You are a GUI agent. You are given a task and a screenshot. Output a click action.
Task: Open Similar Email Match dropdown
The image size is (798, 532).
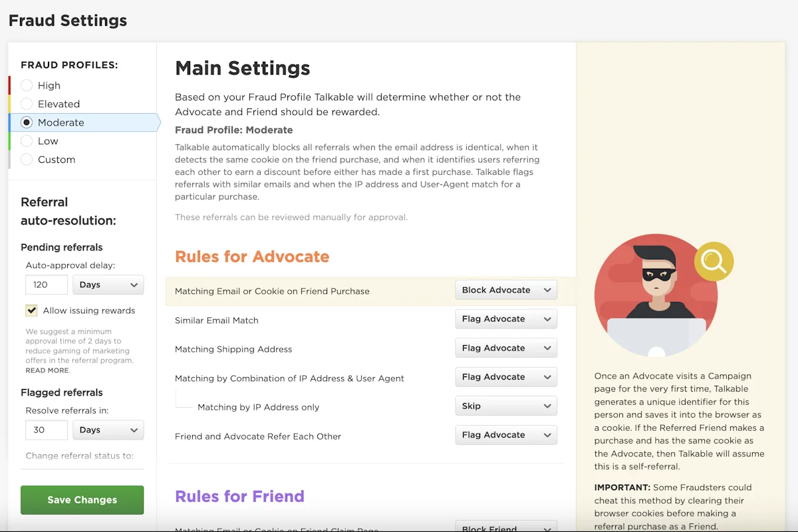[x=506, y=319]
